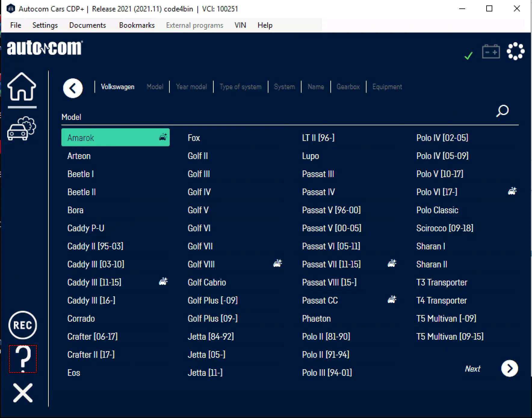Click car icon beside Polo VI [17-]
The width and height of the screenshot is (532, 418).
512,191
